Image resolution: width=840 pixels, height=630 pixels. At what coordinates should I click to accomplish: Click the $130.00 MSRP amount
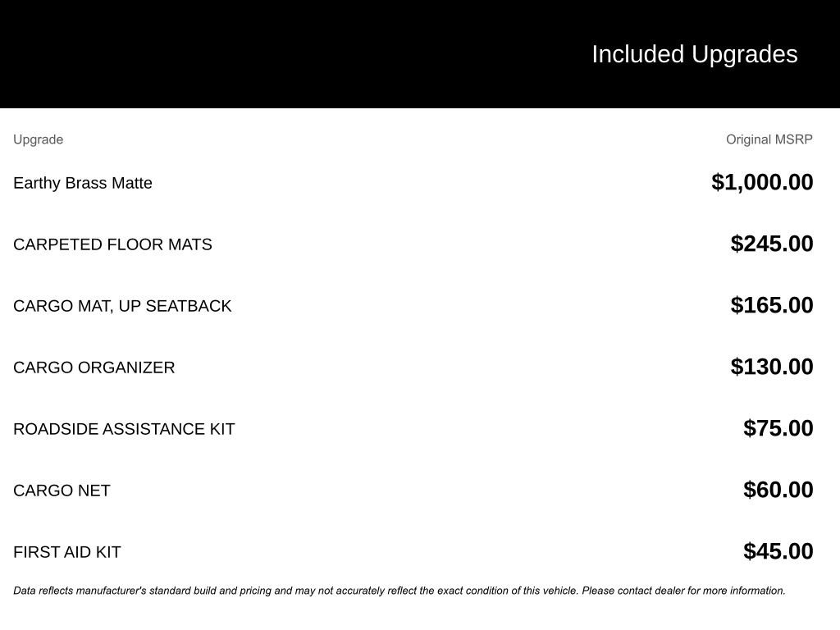tap(771, 367)
